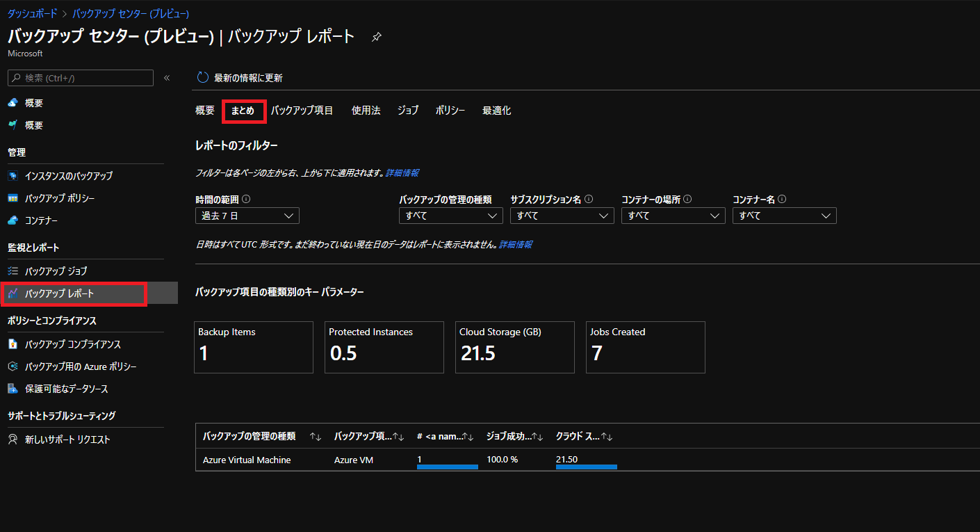Screen dimensions: 980x532
Task: Open the 時間の範囲 dropdown showing 過去 7 日
Action: tap(247, 216)
